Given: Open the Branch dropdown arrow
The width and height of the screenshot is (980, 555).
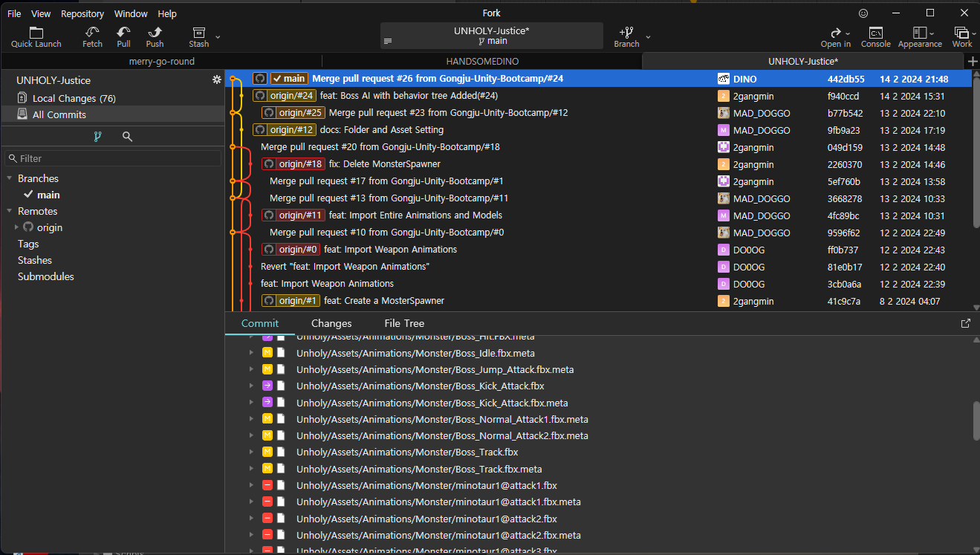Looking at the screenshot, I should click(648, 36).
